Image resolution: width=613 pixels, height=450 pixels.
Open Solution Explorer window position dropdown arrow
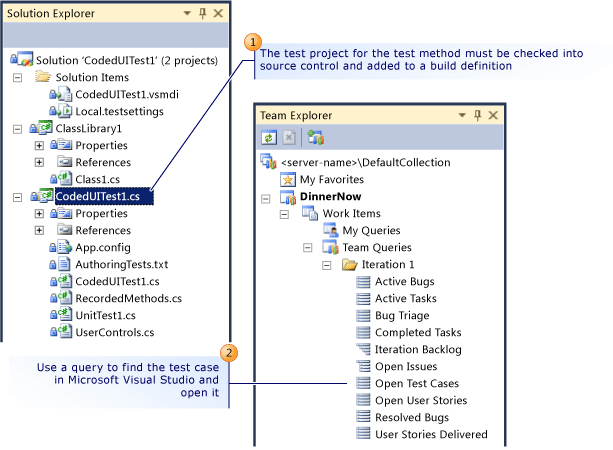click(x=186, y=14)
